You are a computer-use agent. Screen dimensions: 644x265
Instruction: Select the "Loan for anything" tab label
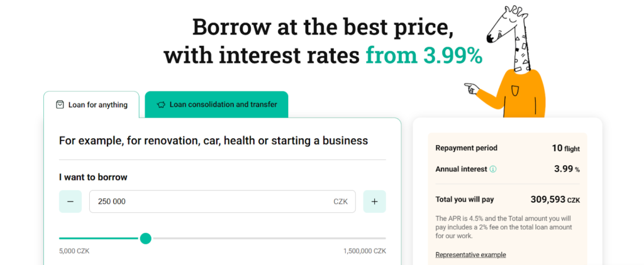97,105
